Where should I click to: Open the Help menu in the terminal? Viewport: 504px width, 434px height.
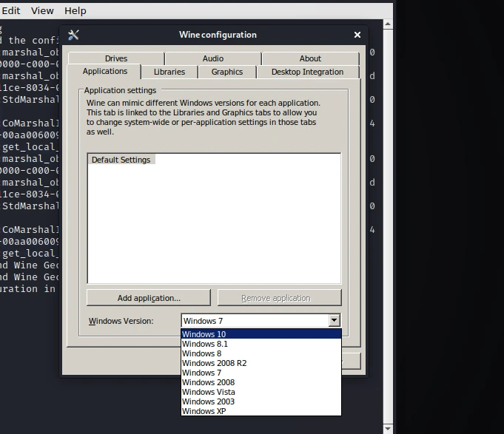[x=75, y=11]
